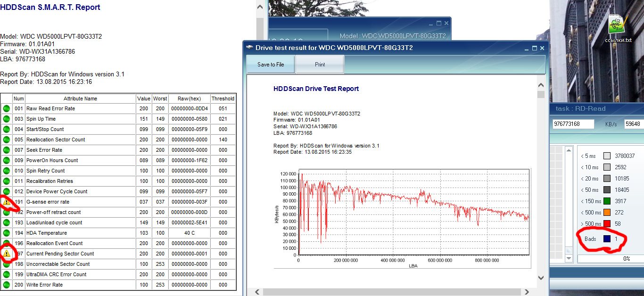Viewport: 644px width, 296px height.
Task: Click the Current Pending Sector Count warning icon
Action: (7, 254)
